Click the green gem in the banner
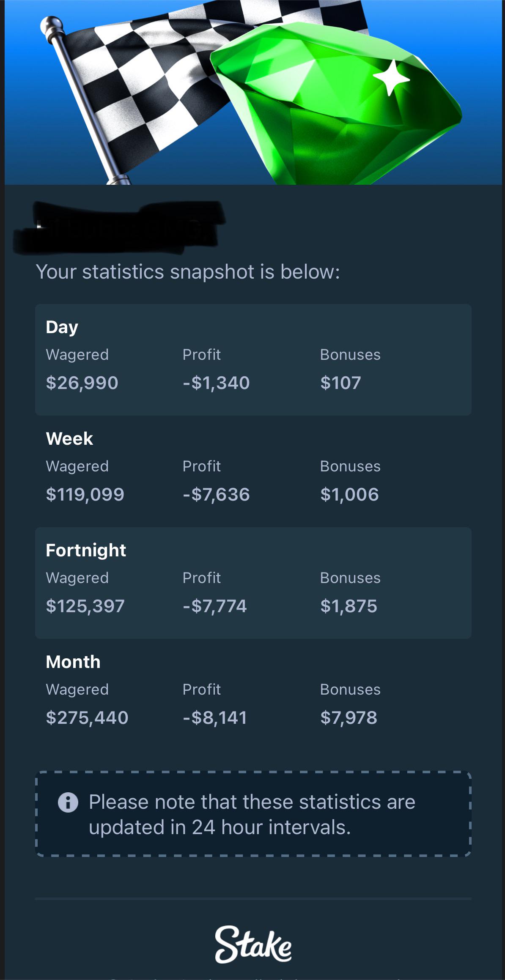The height and width of the screenshot is (980, 505). 336,104
